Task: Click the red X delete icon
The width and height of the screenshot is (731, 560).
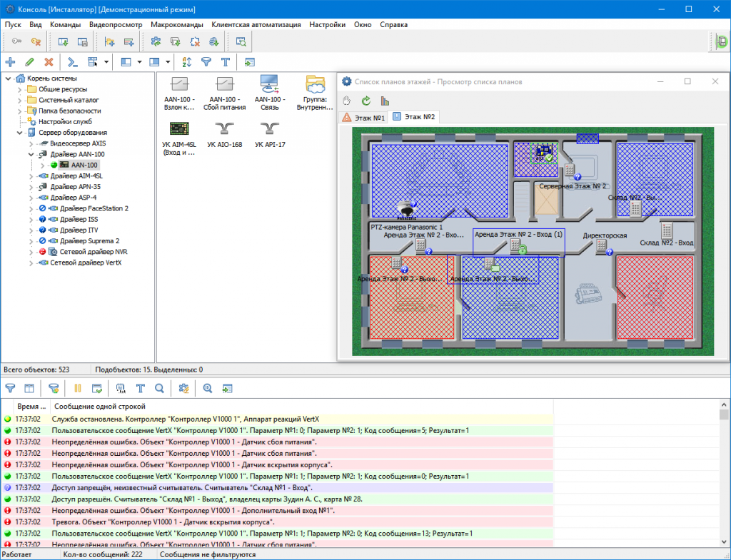Action: 49,62
